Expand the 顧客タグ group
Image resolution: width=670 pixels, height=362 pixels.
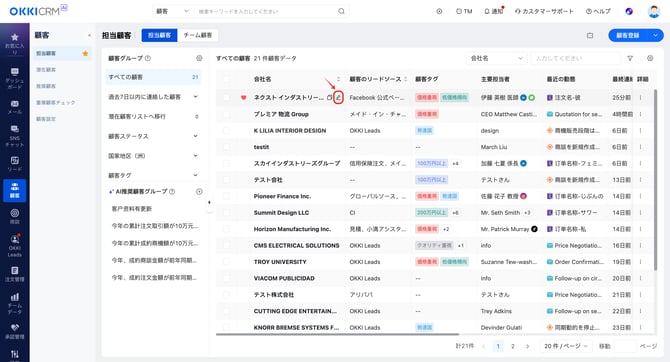pyautogui.click(x=195, y=175)
